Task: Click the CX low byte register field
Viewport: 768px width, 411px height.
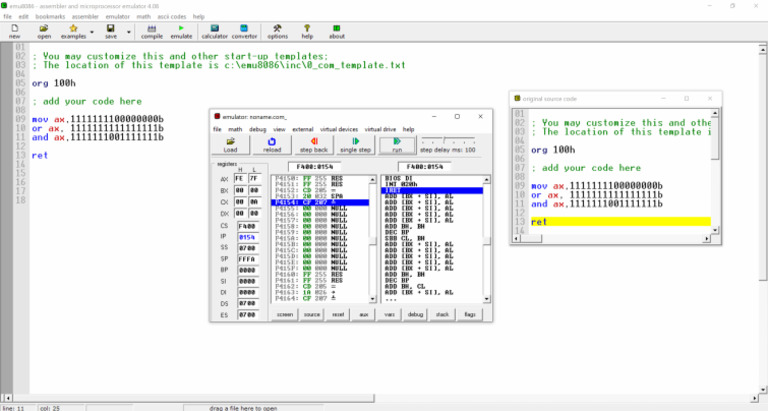Action: click(254, 202)
